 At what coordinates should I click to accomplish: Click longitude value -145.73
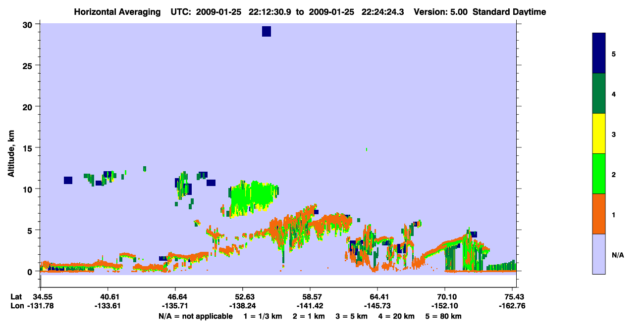point(378,306)
